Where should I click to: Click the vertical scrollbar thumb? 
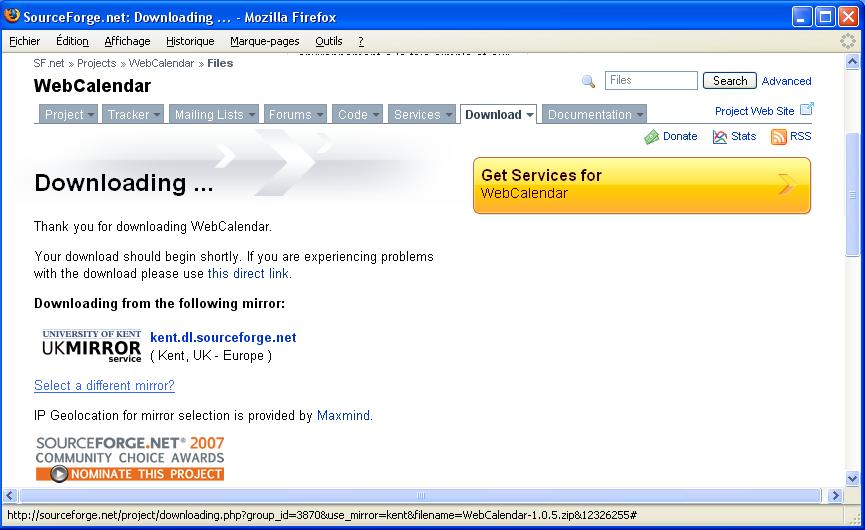(x=852, y=195)
